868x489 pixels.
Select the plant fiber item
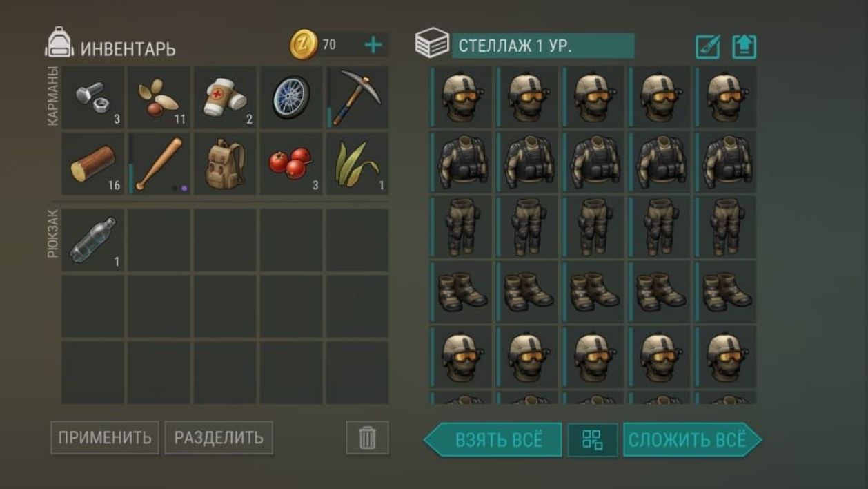pyautogui.click(x=357, y=164)
